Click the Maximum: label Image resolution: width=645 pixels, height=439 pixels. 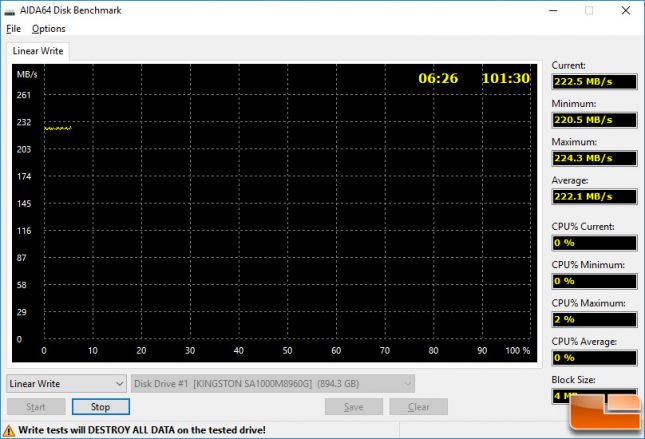tap(574, 142)
